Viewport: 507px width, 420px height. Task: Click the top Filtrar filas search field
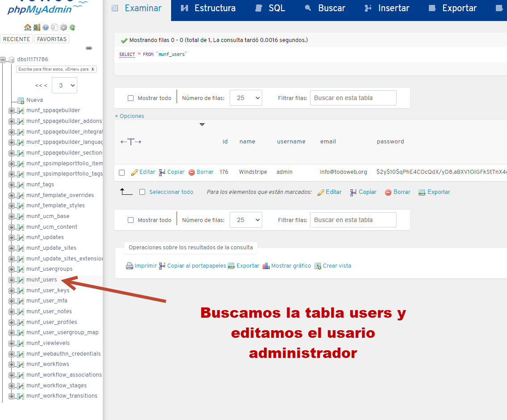(353, 98)
